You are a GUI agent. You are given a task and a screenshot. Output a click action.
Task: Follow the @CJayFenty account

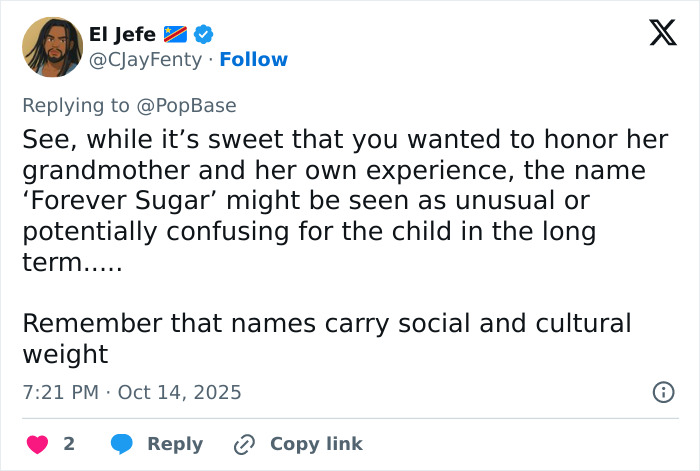click(253, 60)
